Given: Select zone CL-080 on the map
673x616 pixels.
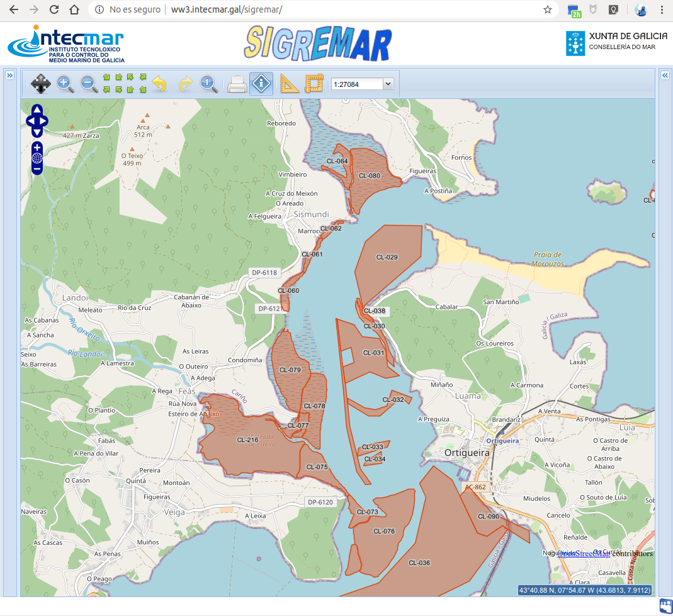Looking at the screenshot, I should 369,176.
